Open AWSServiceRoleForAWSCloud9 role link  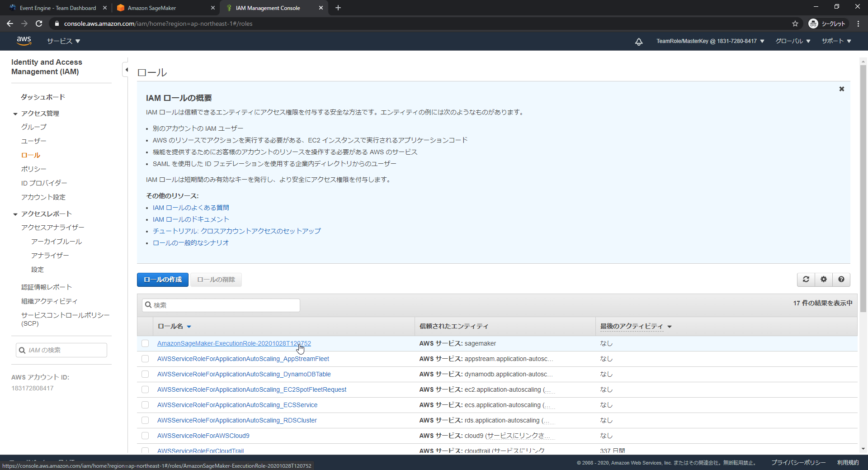[x=203, y=436]
